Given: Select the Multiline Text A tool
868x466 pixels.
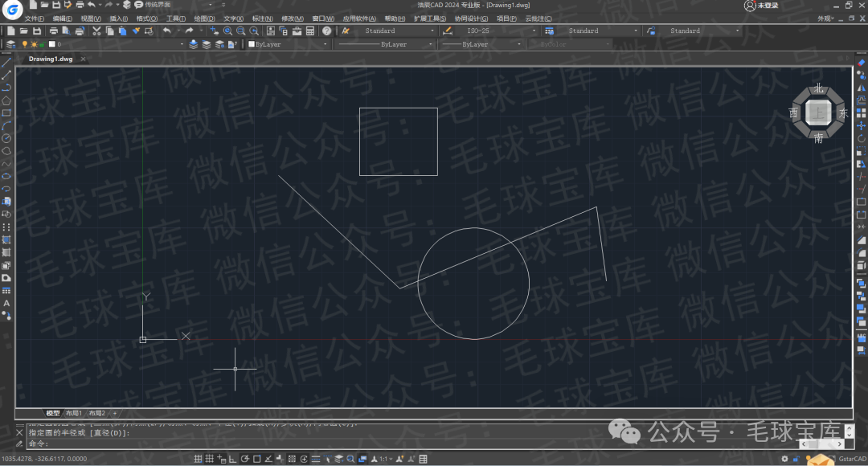Looking at the screenshot, I should (x=6, y=303).
